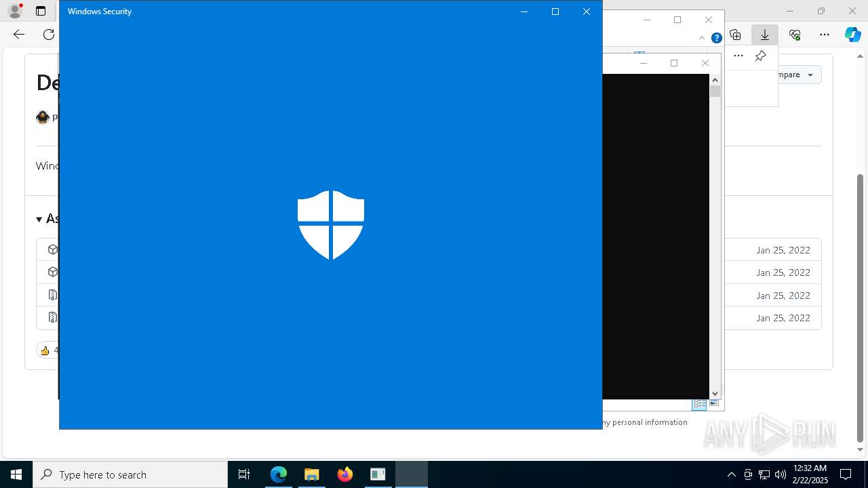Collapse the File Explorer ribbon chevron
868x488 pixels.
coord(702,38)
